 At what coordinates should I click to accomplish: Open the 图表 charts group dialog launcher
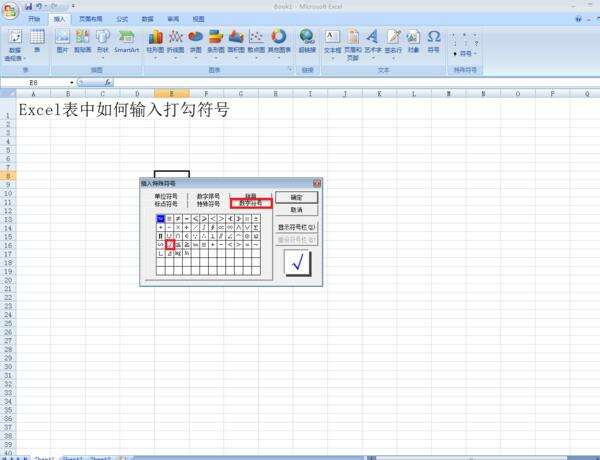point(290,69)
